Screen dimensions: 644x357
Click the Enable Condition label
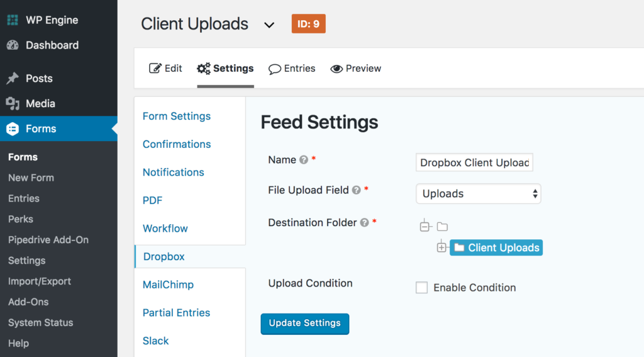click(x=474, y=288)
